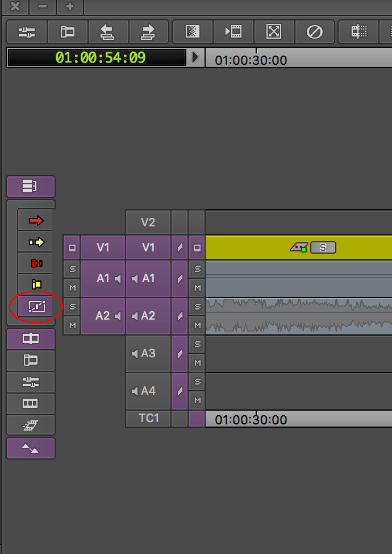Open the Quick Transition tool
Image resolution: width=392 pixels, height=554 pixels.
click(192, 32)
